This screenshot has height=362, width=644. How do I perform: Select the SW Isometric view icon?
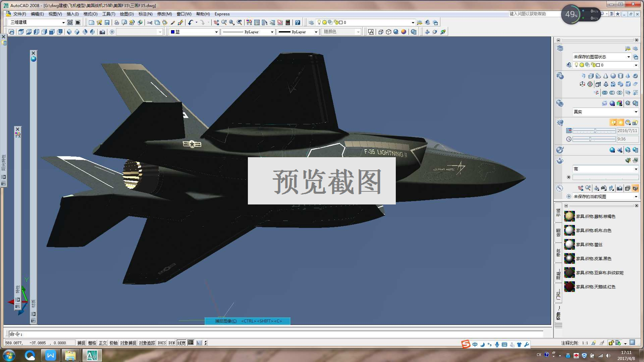coord(69,32)
